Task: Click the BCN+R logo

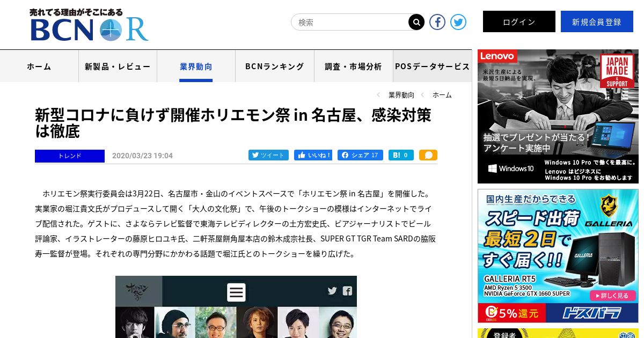Action: (89, 25)
